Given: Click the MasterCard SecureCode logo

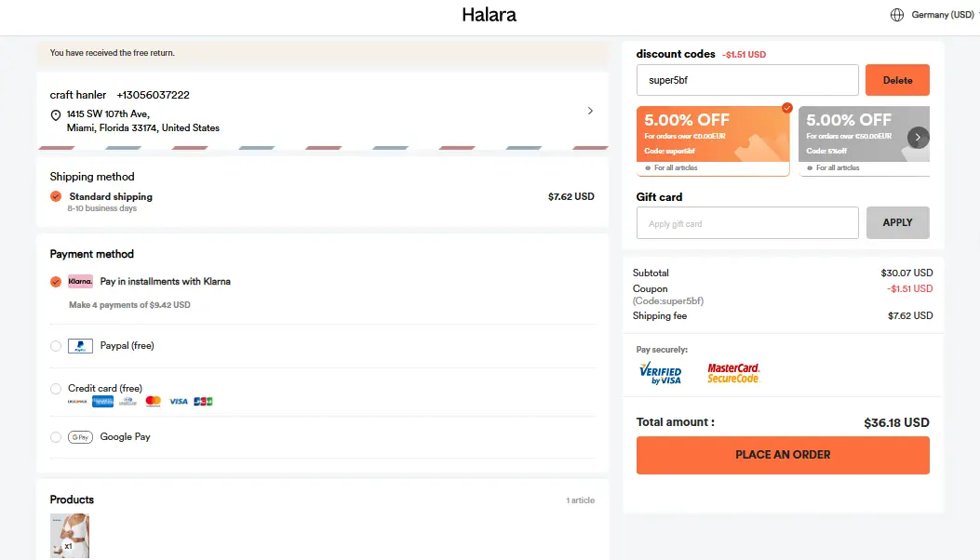Looking at the screenshot, I should click(733, 373).
